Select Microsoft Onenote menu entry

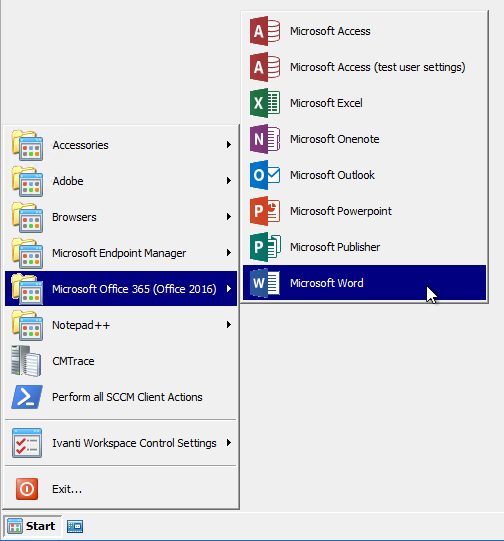pyautogui.click(x=364, y=139)
